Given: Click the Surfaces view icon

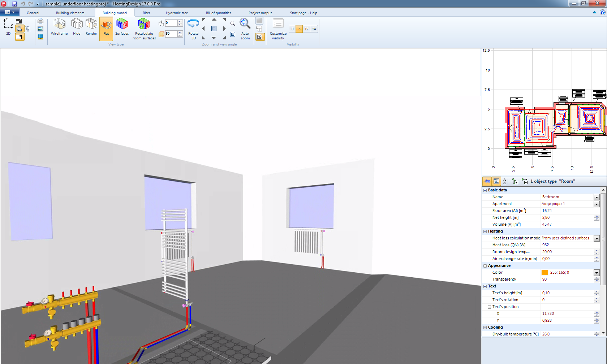Looking at the screenshot, I should click(x=122, y=27).
